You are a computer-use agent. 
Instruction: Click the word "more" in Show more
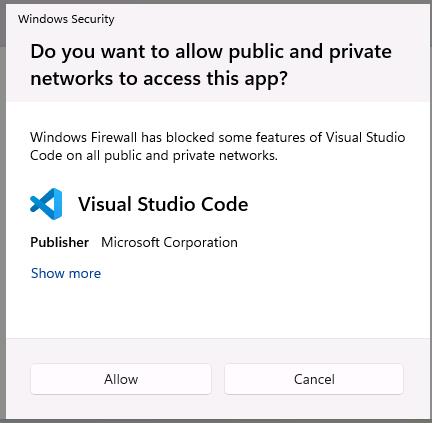(x=85, y=274)
